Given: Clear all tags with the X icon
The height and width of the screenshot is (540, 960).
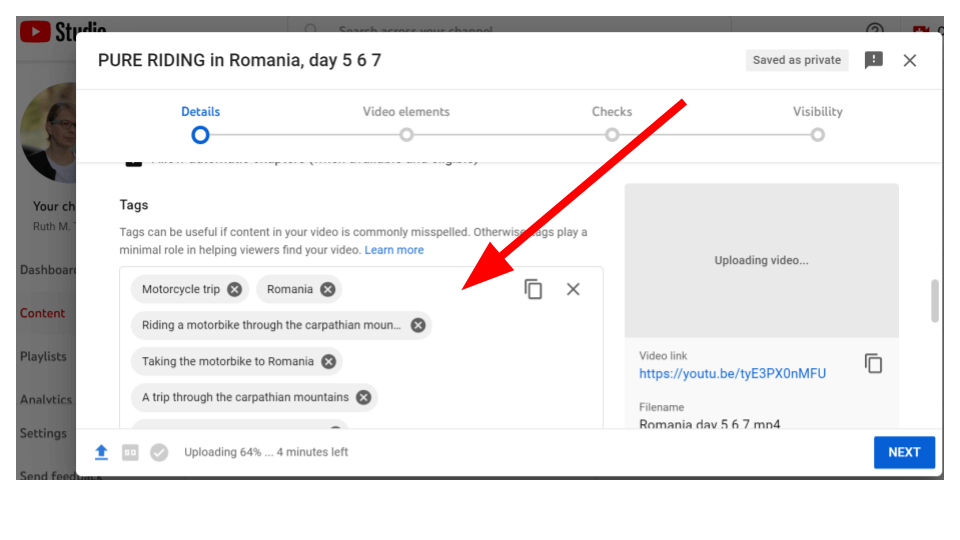Looking at the screenshot, I should point(573,289).
